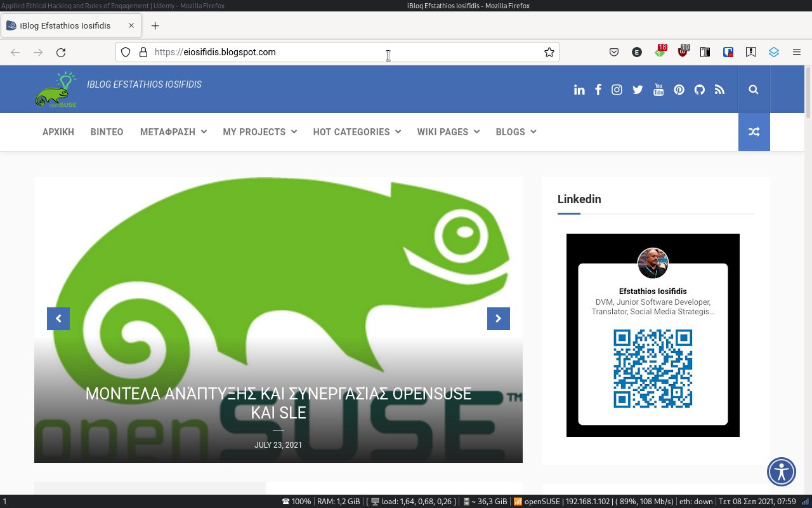This screenshot has height=508, width=812.
Task: Click the site padlock icon
Action: pos(143,52)
